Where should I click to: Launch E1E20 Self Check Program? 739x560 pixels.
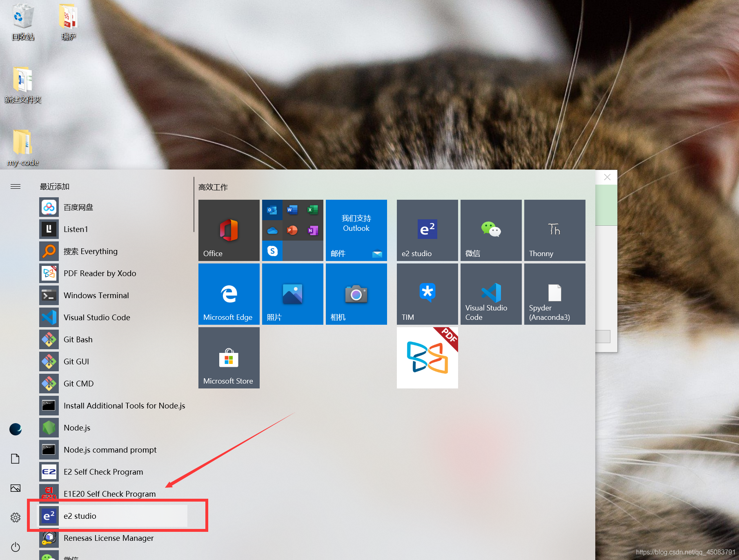point(113,494)
